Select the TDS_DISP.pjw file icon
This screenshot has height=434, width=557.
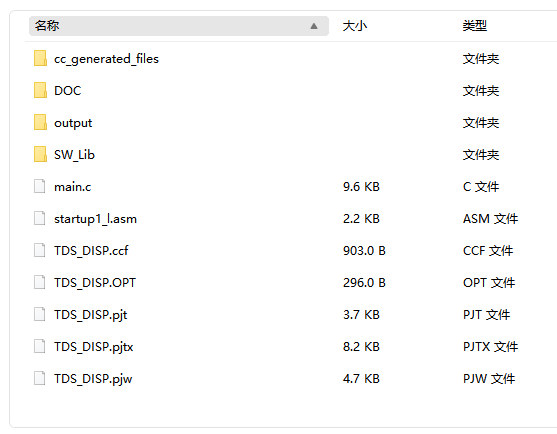pos(39,378)
